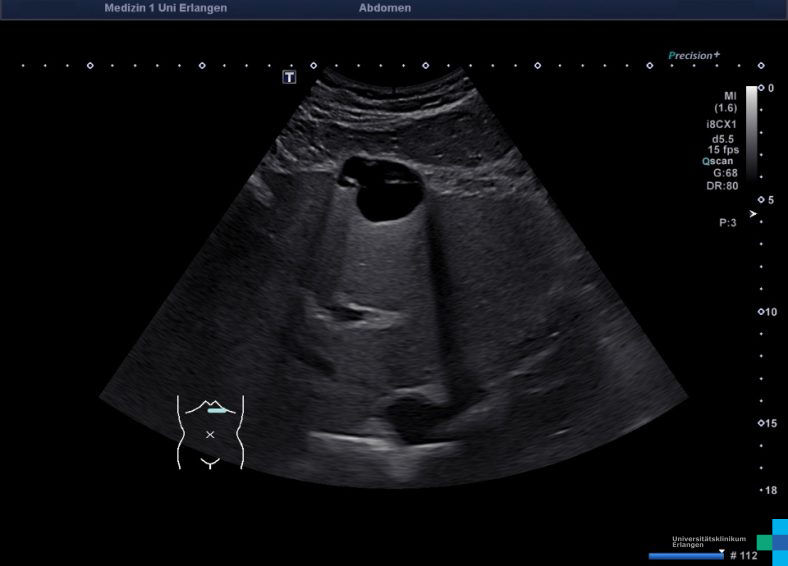
Task: Click the abdomen body marker pictogram
Action: (x=210, y=432)
